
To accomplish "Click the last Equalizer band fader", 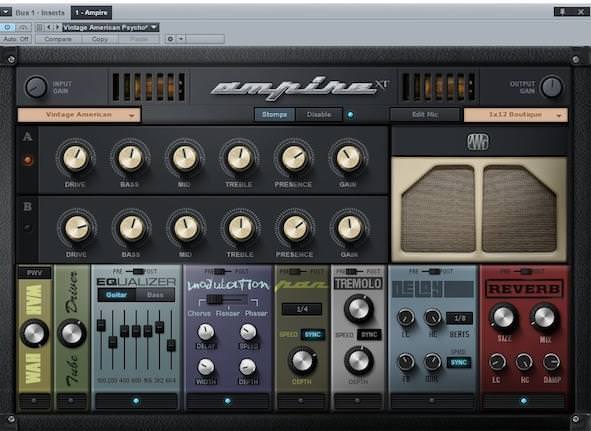I will click(x=171, y=345).
